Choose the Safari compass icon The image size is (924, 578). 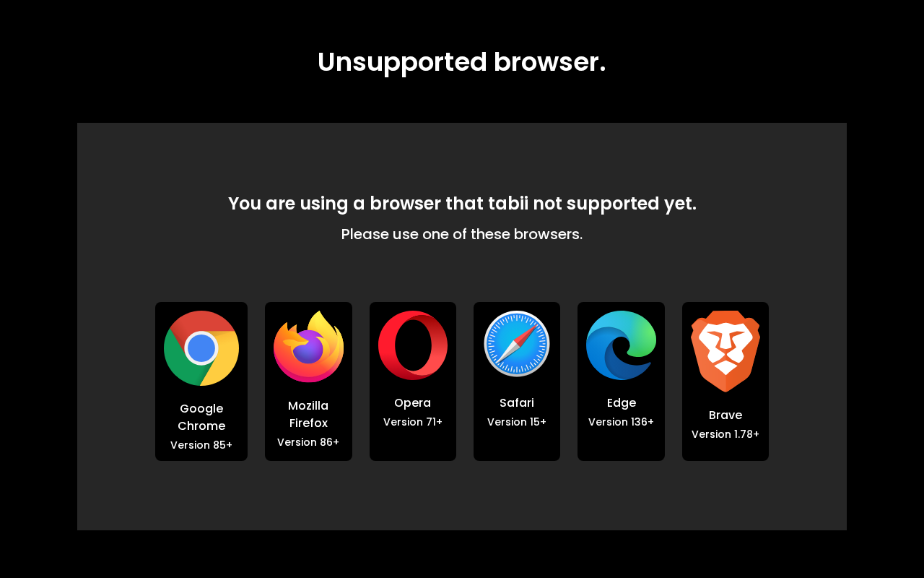517,344
